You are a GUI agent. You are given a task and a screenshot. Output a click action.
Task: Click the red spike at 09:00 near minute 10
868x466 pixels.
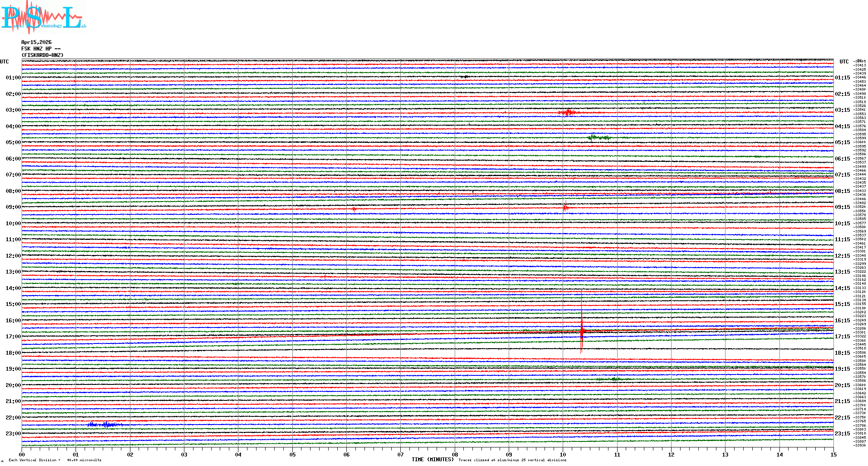coord(565,207)
